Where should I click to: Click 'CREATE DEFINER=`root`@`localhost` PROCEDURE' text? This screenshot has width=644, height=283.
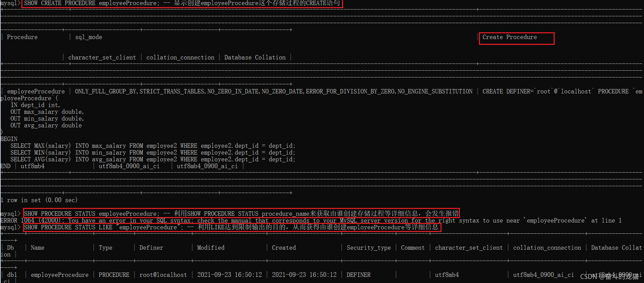(x=555, y=91)
